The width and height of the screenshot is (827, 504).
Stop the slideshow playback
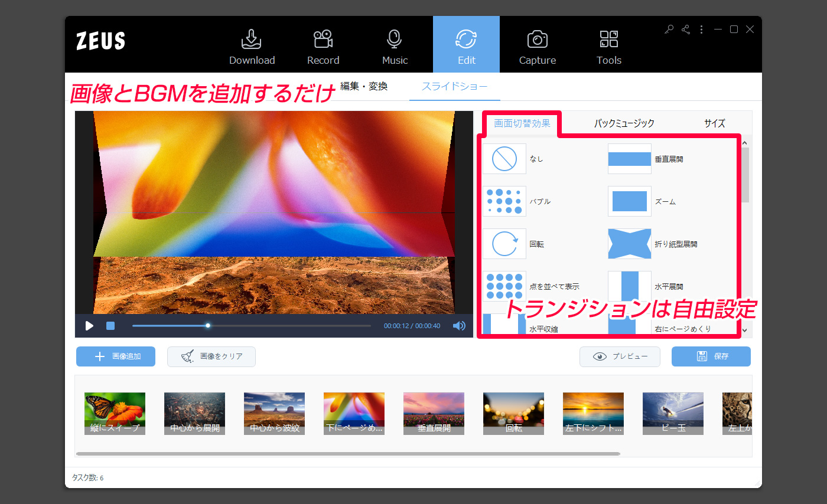pos(110,326)
